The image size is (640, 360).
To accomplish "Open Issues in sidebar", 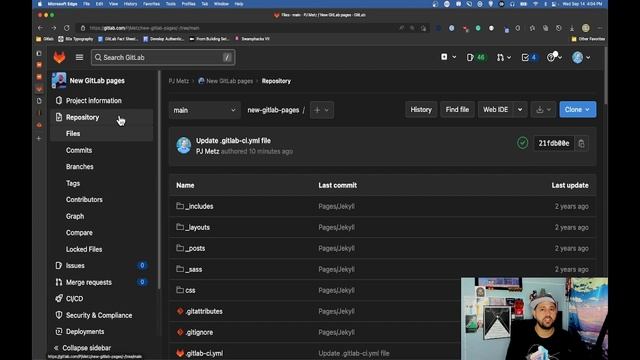I will pyautogui.click(x=75, y=266).
